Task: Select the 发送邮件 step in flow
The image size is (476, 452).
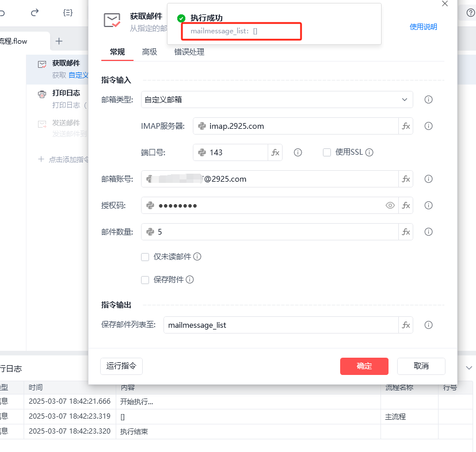Action: click(x=58, y=129)
